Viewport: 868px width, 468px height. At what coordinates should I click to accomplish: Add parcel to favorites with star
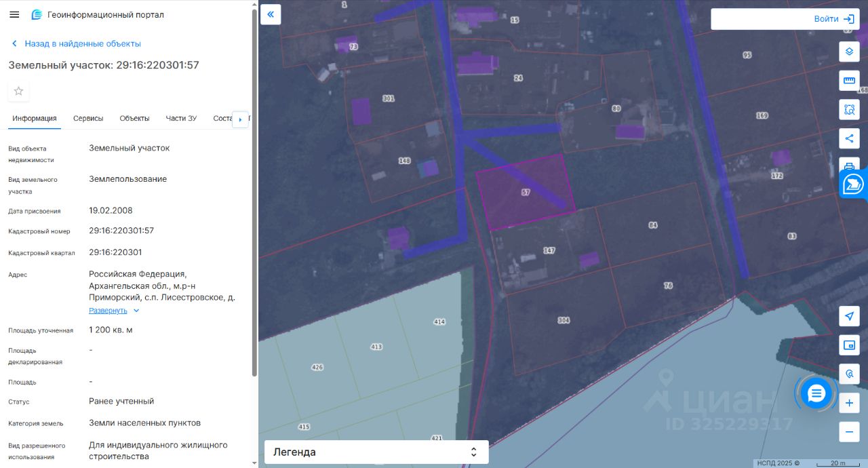(18, 91)
